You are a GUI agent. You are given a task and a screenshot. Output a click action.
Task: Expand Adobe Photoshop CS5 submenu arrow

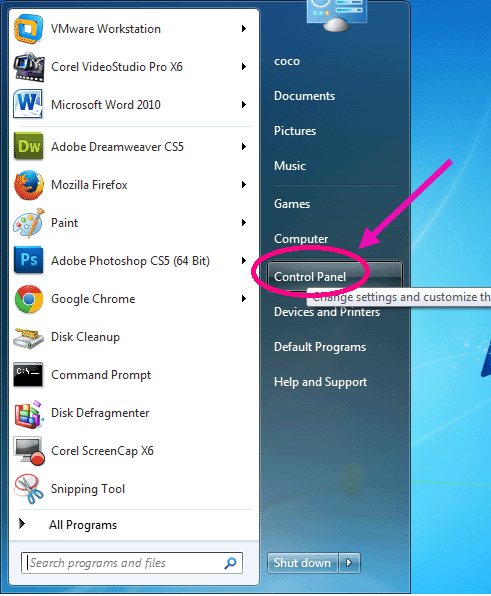244,261
